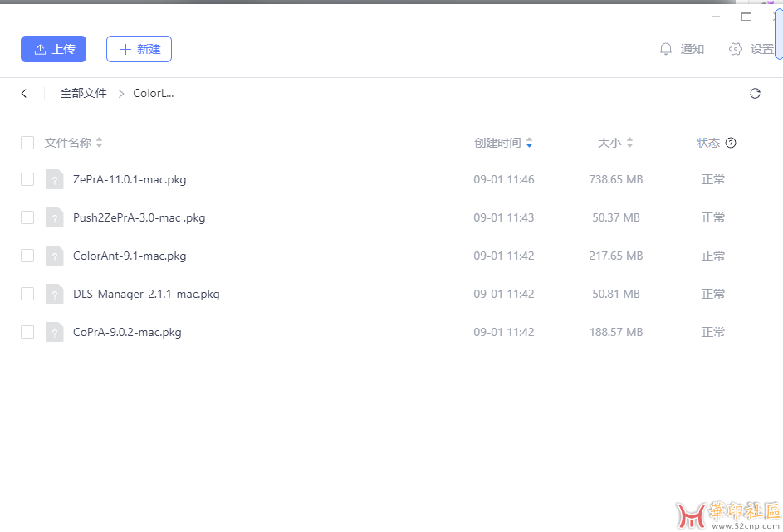
Task: Click the 50.37 MB size value
Action: (x=616, y=217)
